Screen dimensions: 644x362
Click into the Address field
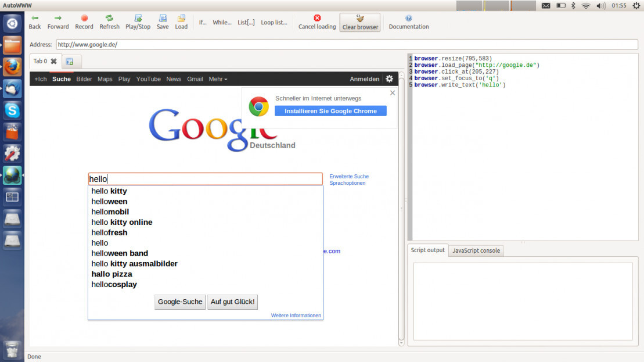347,44
